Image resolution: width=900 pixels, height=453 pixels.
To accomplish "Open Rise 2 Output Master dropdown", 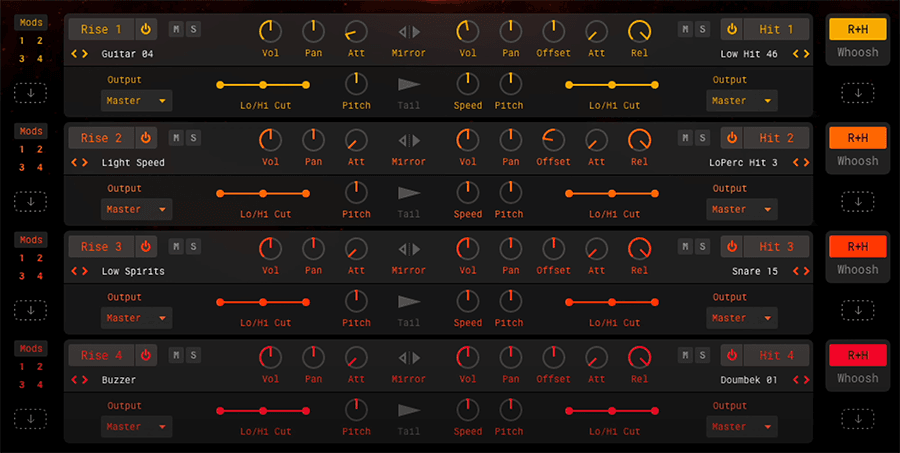I will pos(137,209).
